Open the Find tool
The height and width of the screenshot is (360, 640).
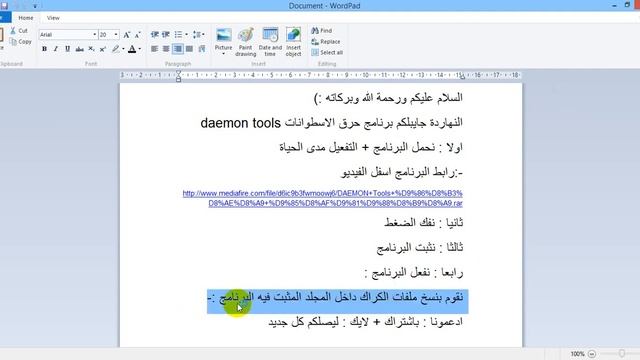coord(322,31)
